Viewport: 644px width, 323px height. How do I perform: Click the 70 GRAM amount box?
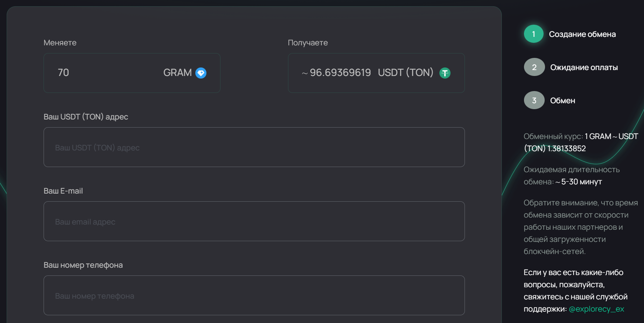pyautogui.click(x=132, y=73)
